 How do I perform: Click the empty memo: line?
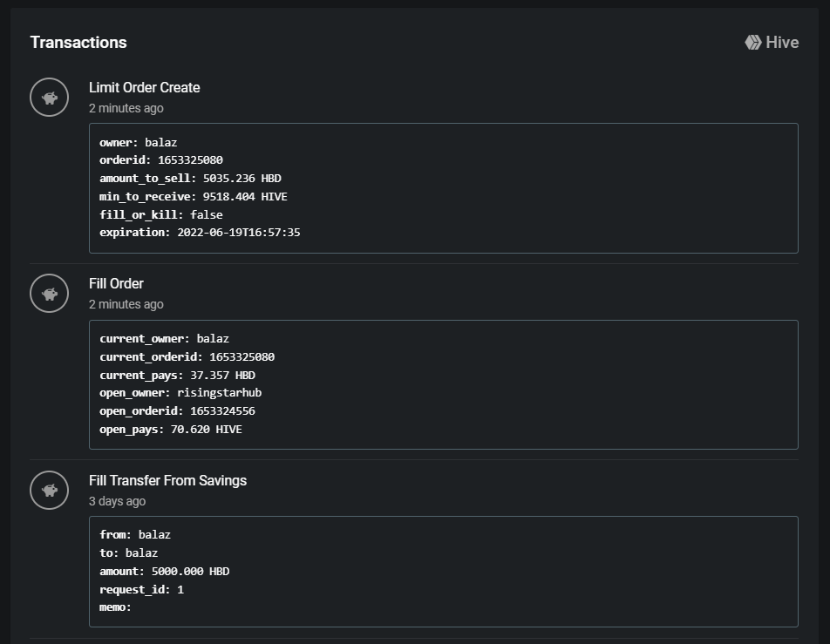click(115, 607)
